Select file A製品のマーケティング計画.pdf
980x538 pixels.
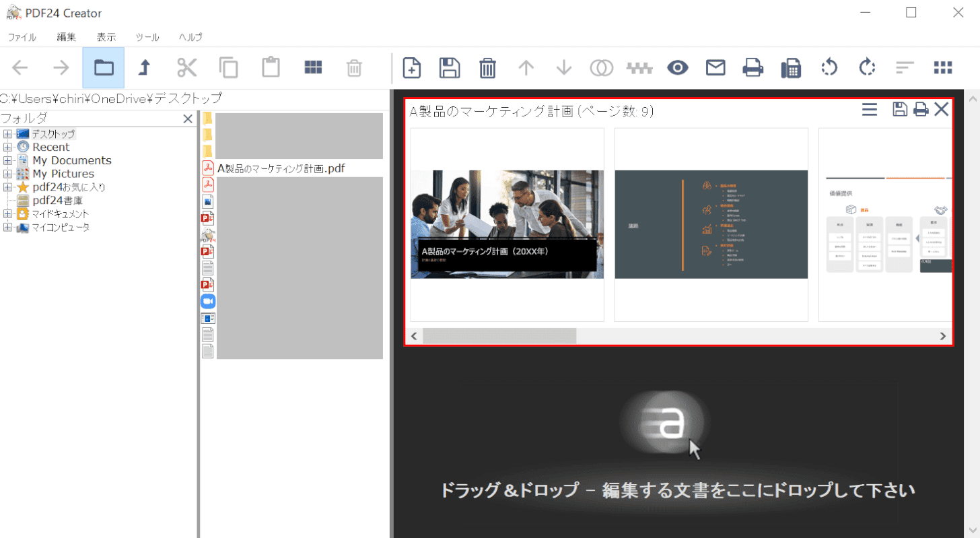click(x=281, y=168)
